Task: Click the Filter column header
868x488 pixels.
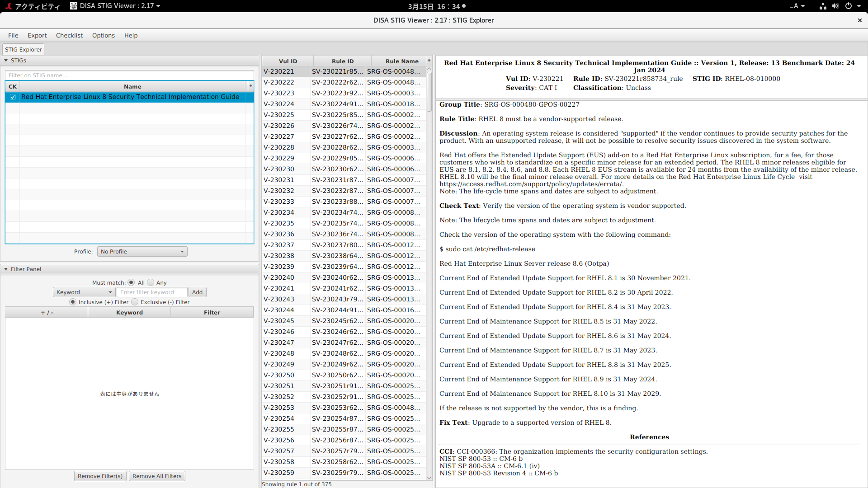Action: pos(212,313)
